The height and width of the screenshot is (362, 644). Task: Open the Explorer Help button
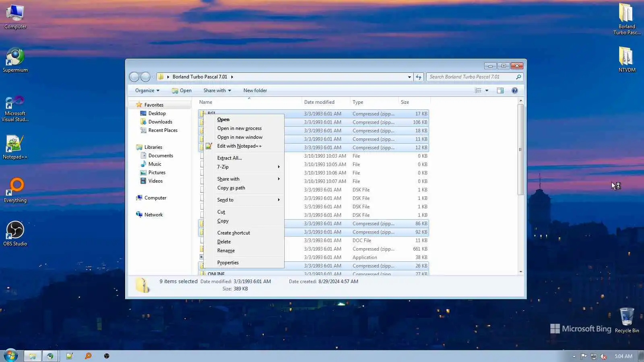click(515, 90)
